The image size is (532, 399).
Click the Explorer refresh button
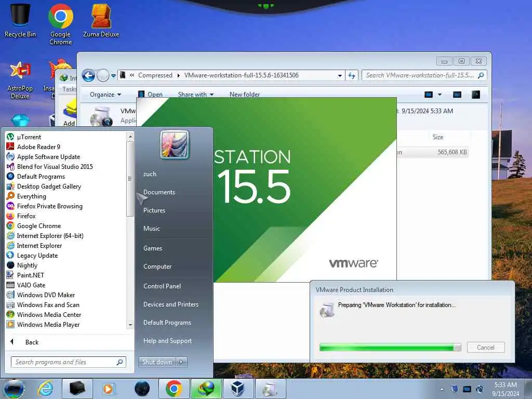click(352, 75)
